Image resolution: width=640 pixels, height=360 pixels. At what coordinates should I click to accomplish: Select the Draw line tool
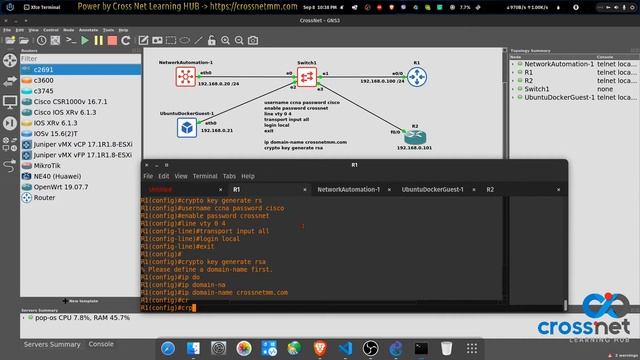[x=198, y=40]
